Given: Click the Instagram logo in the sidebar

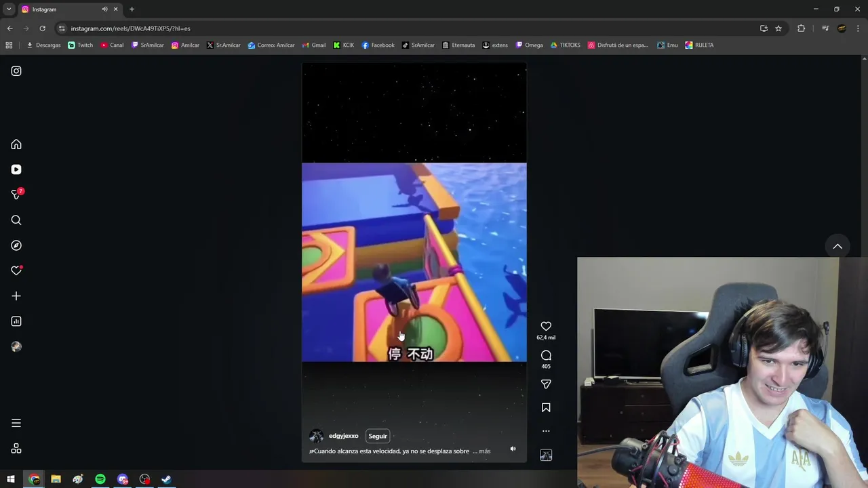Looking at the screenshot, I should tap(16, 71).
